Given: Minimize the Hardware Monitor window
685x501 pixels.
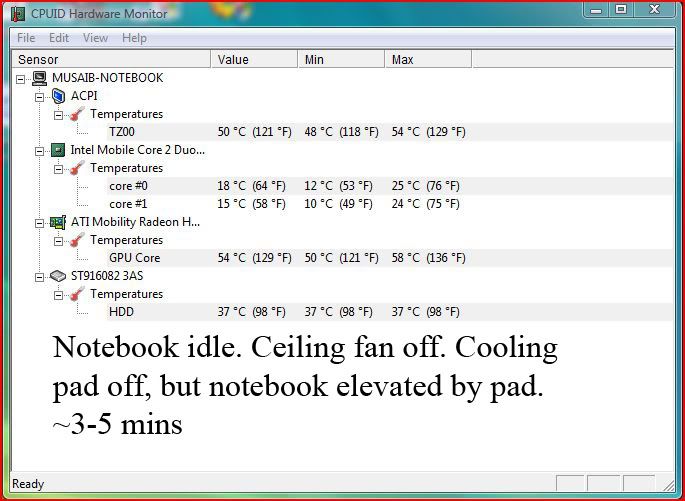Looking at the screenshot, I should pyautogui.click(x=596, y=10).
